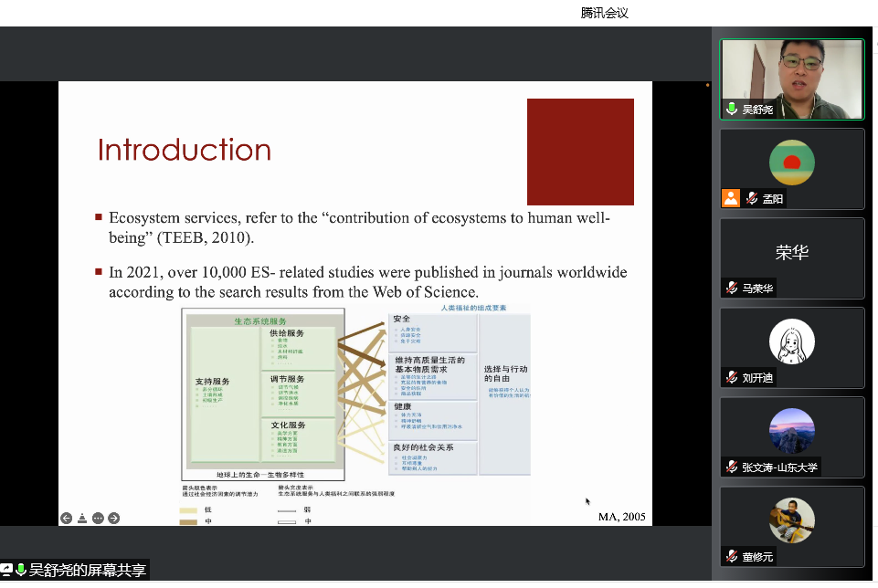Click the 选择与行动的自由 label
Image resolution: width=878 pixels, height=588 pixels.
tap(505, 373)
